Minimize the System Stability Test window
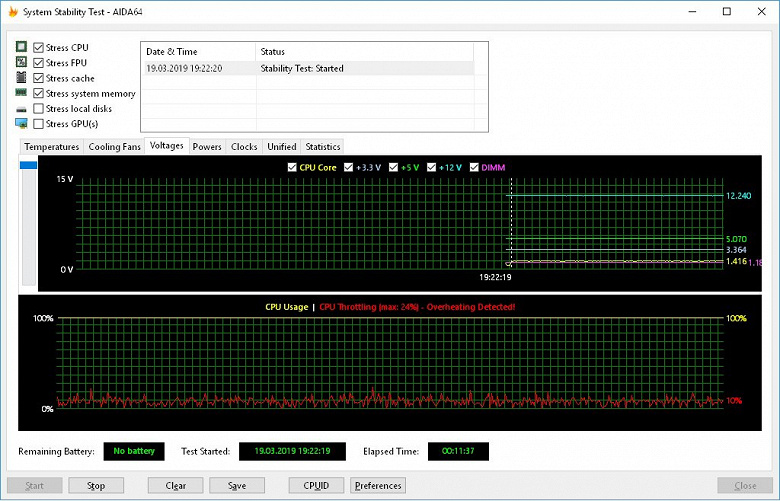Screen dimensions: 780x501 (x=692, y=11)
